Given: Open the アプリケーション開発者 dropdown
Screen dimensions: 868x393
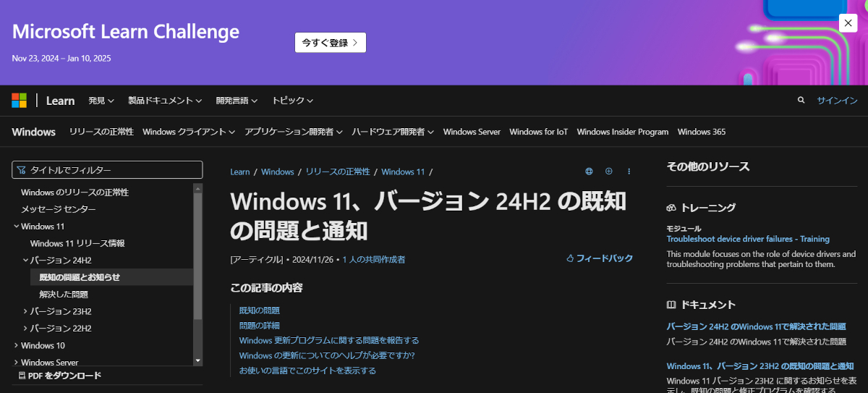Looking at the screenshot, I should (x=294, y=132).
